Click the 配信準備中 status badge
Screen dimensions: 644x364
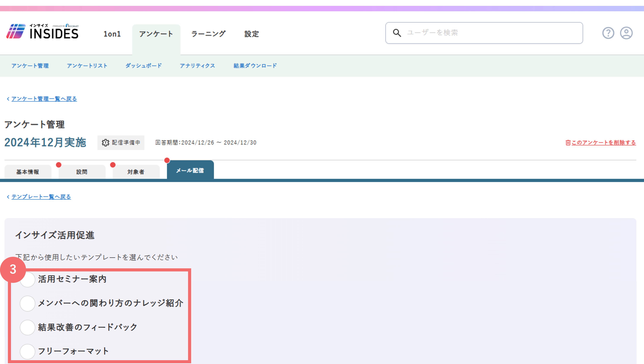tap(121, 143)
